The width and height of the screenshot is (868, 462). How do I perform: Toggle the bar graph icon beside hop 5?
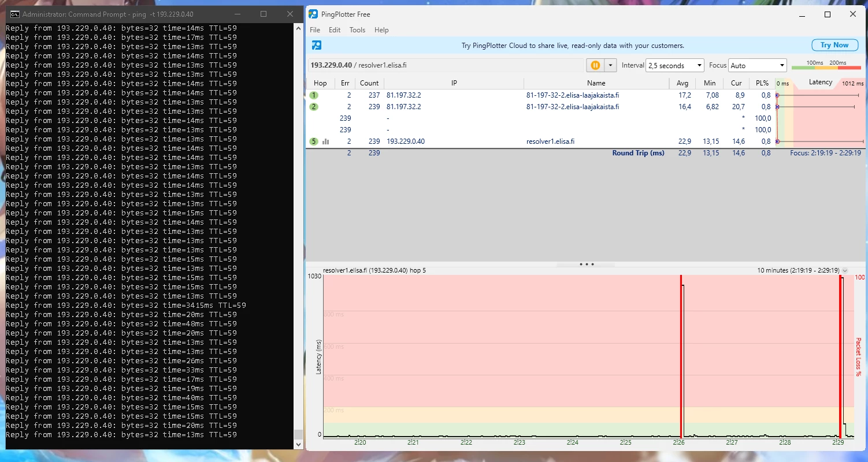point(326,141)
